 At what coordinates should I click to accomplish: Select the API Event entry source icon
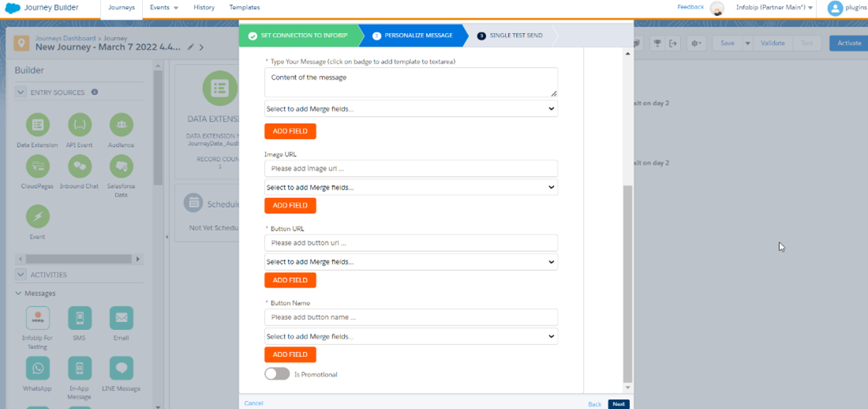click(80, 125)
